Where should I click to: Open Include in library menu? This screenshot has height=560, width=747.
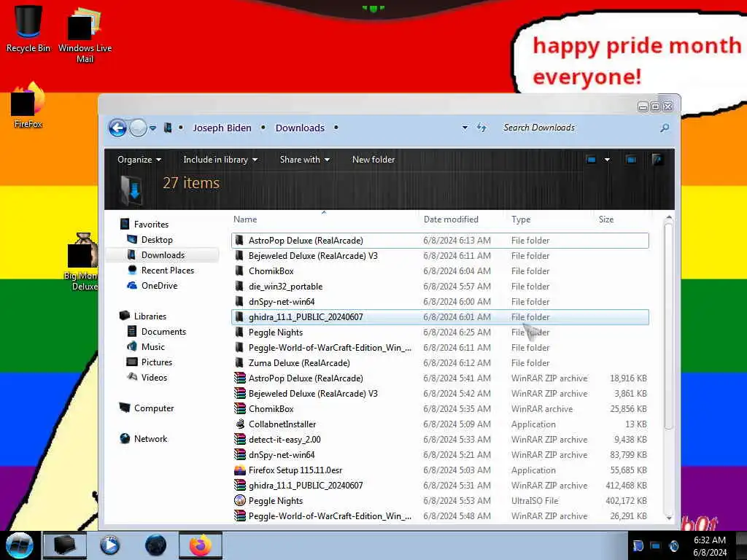tap(220, 160)
